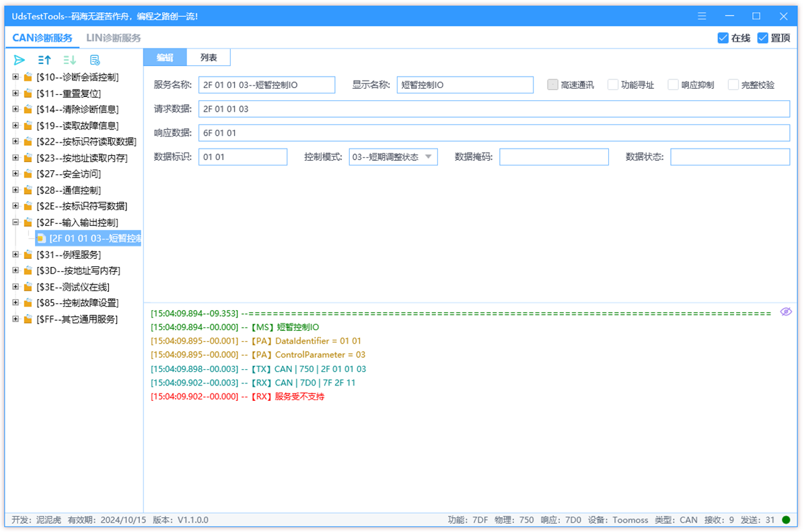Click the status bar text 设备: Toomoss

click(618, 520)
